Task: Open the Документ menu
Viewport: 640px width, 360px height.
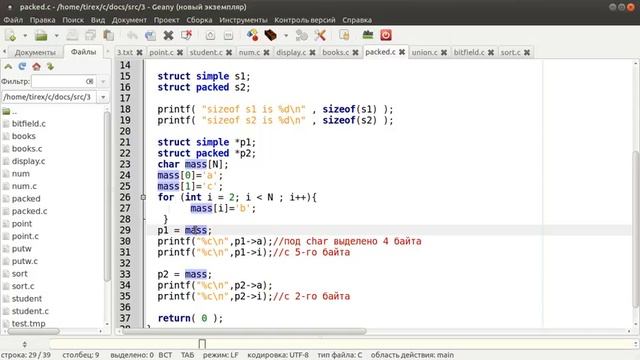Action: 129,20
